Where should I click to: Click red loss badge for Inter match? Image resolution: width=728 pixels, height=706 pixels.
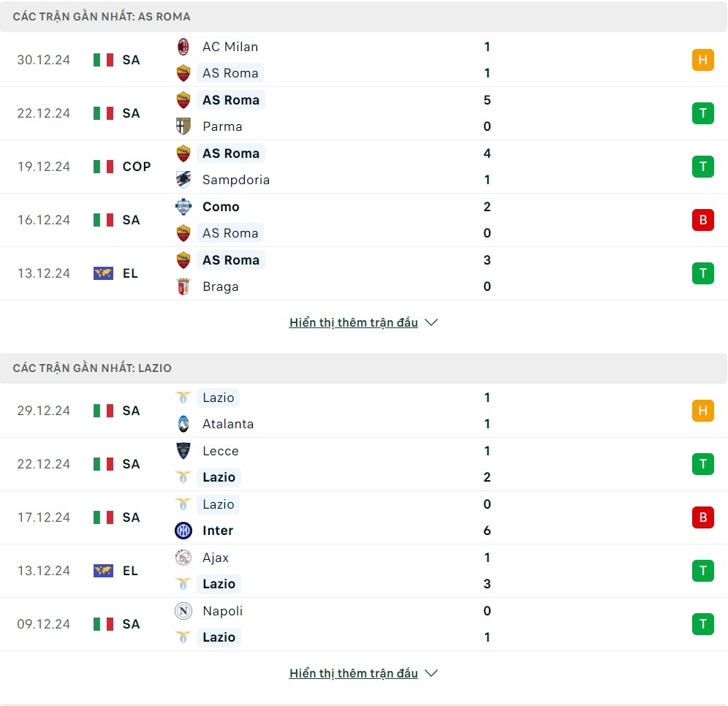coord(703,517)
